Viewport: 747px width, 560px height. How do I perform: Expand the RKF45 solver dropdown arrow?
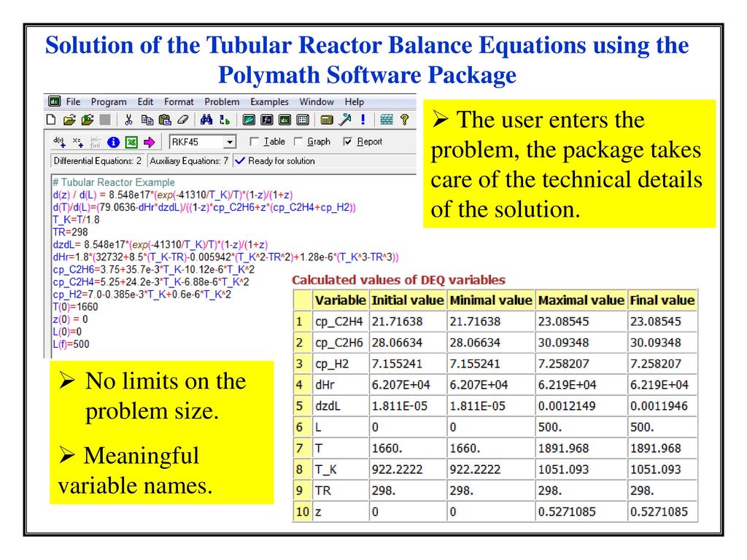click(230, 142)
